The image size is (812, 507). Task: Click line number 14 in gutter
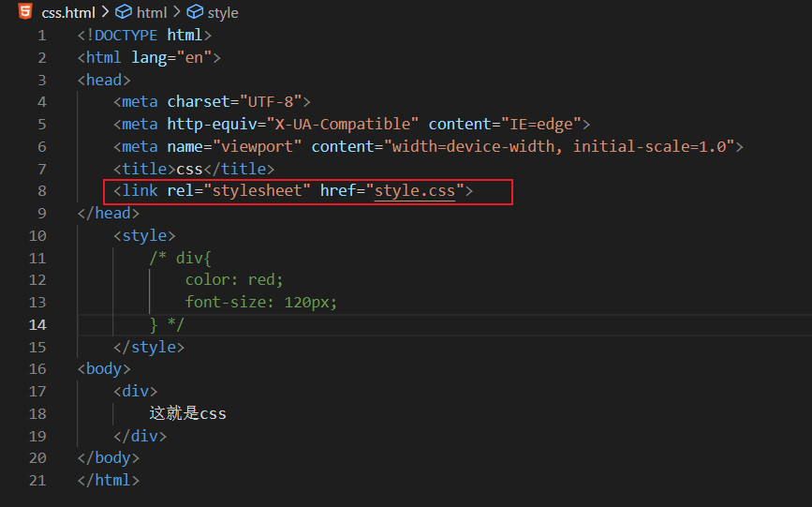click(x=37, y=325)
